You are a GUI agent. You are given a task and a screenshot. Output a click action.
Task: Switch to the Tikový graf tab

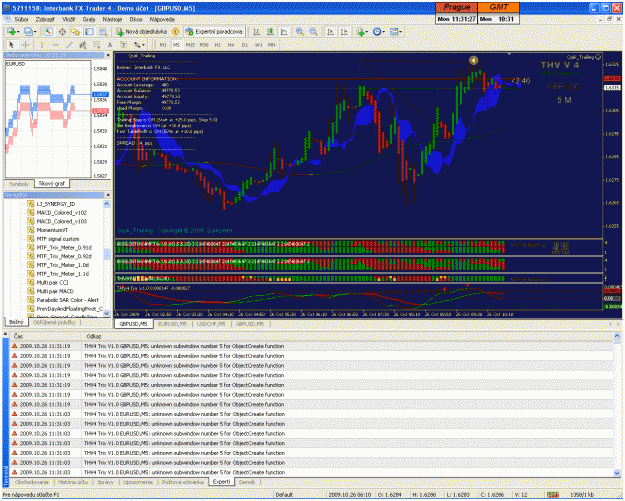click(x=51, y=183)
